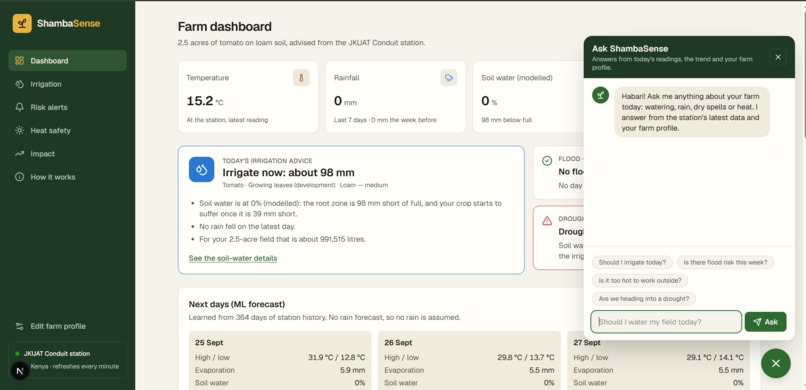
Task: Close the Ask ShambaSense chat panel
Action: point(778,57)
